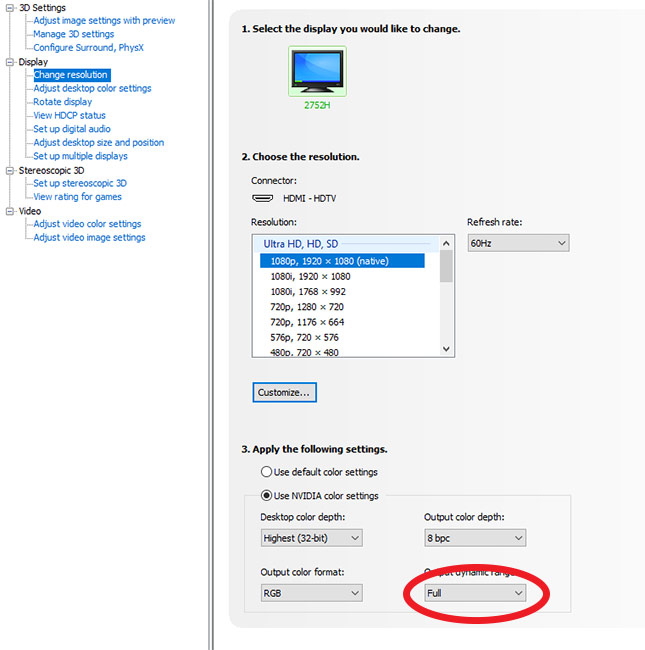Screen dimensions: 645x650
Task: Open the Refresh rate 60Hz dropdown
Action: (x=518, y=243)
